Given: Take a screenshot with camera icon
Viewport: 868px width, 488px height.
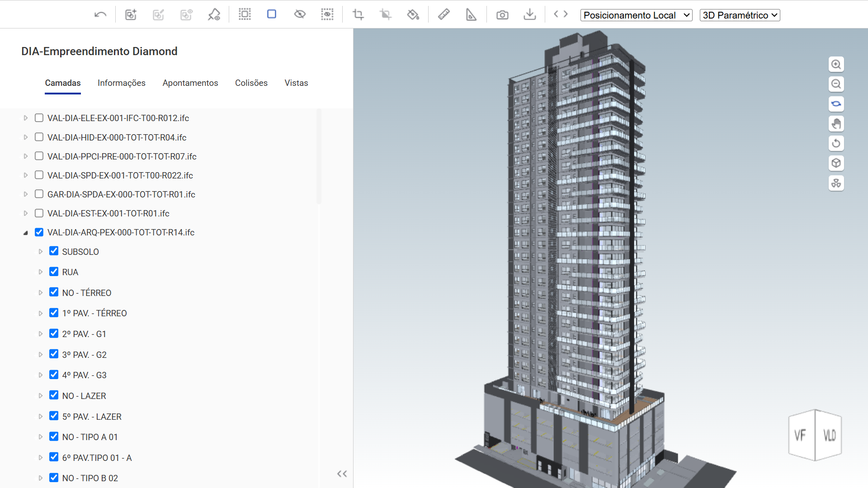Looking at the screenshot, I should [x=502, y=15].
